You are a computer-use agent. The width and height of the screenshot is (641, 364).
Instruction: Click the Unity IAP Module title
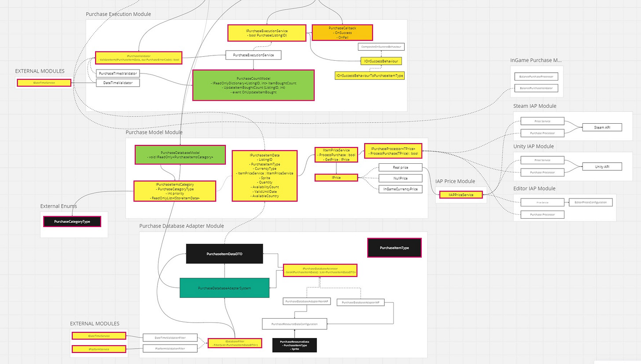pos(534,146)
